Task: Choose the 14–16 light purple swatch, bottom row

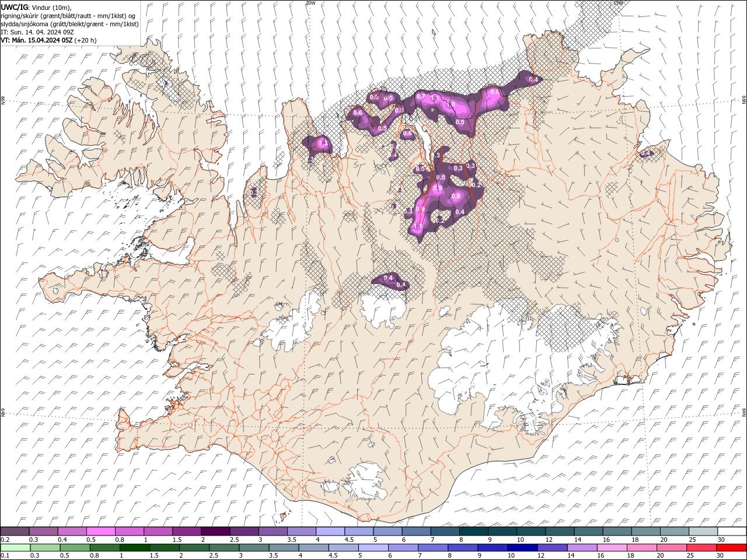Action: tap(582, 548)
